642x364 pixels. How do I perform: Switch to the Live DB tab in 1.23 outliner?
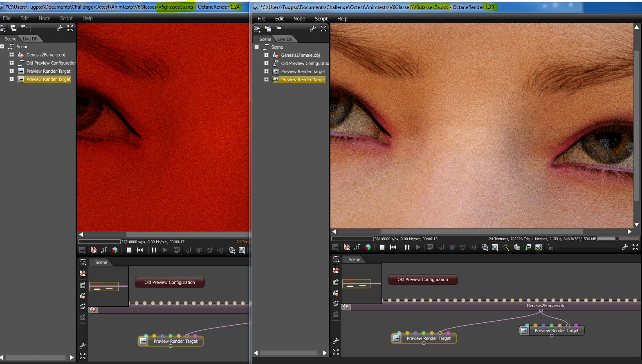[x=285, y=39]
